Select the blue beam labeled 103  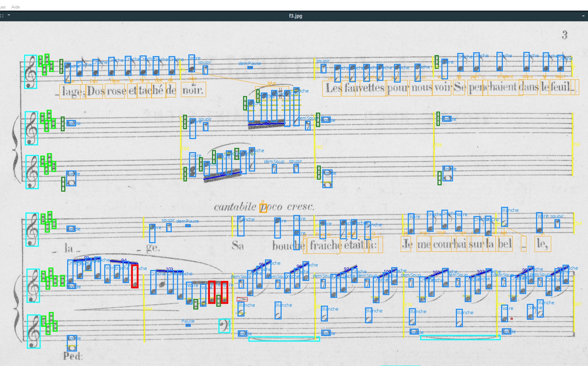pyautogui.click(x=170, y=272)
